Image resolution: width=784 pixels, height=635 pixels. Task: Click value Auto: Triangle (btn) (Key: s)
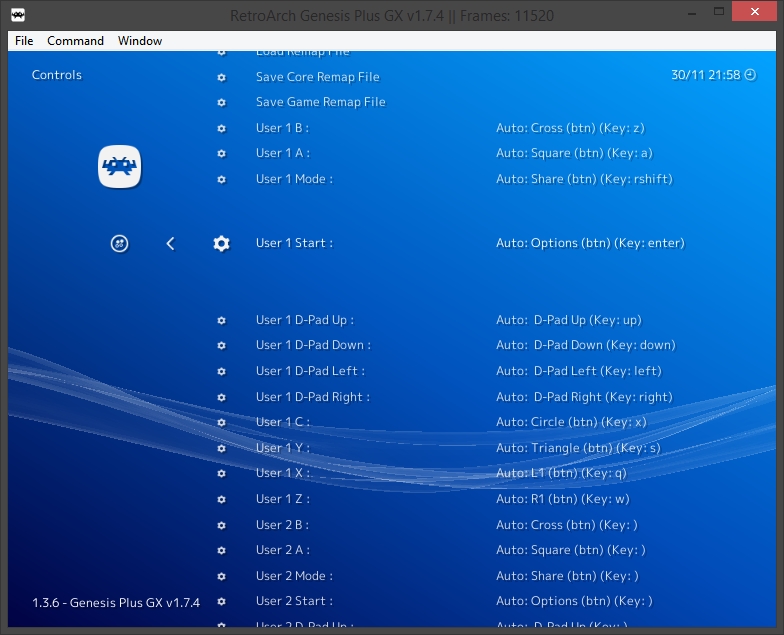point(578,448)
